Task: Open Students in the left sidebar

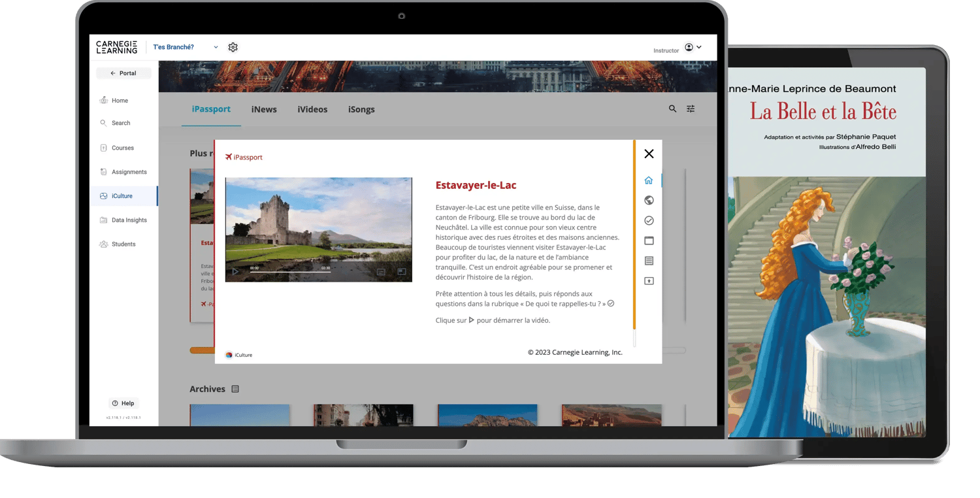Action: click(x=118, y=244)
